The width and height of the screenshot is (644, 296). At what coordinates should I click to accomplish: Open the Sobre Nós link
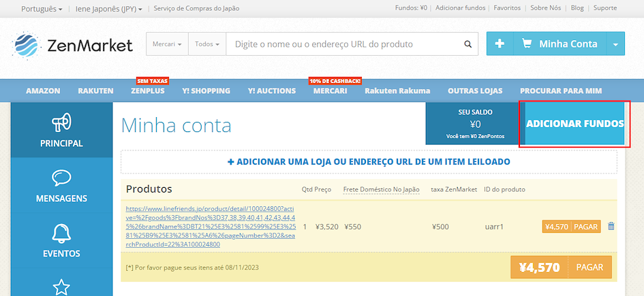[545, 7]
